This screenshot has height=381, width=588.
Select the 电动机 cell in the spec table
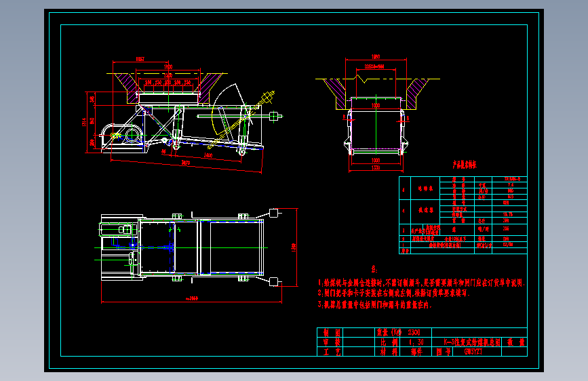426,188
